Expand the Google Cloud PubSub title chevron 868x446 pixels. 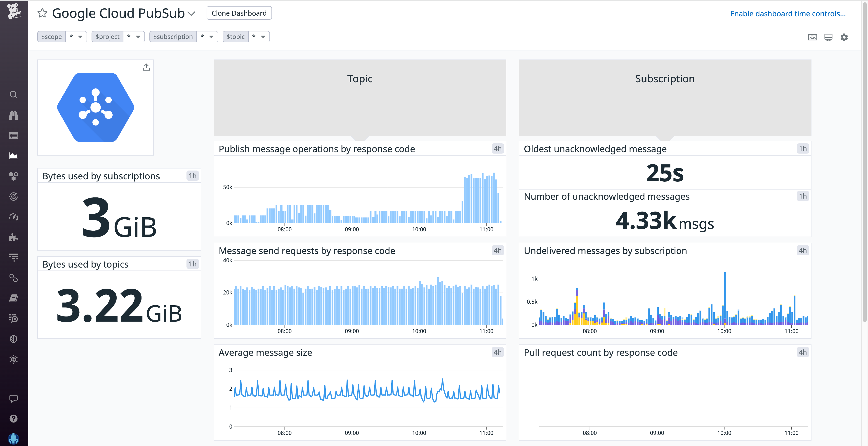[x=191, y=14]
